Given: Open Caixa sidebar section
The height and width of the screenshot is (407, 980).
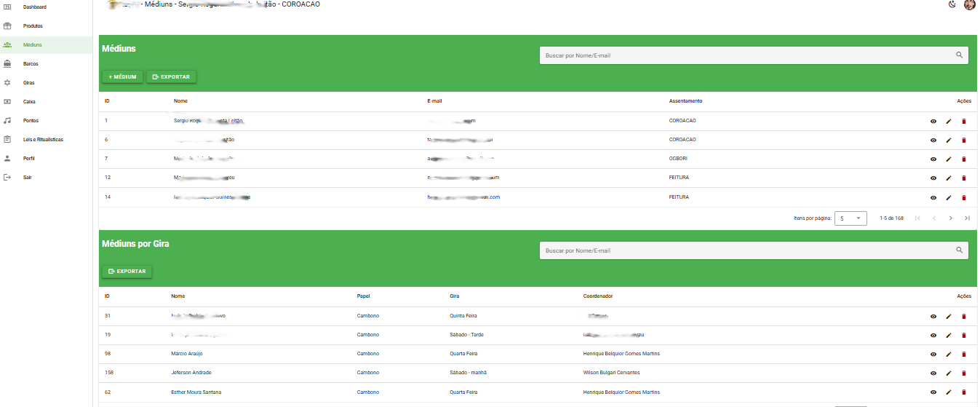Looking at the screenshot, I should (29, 102).
